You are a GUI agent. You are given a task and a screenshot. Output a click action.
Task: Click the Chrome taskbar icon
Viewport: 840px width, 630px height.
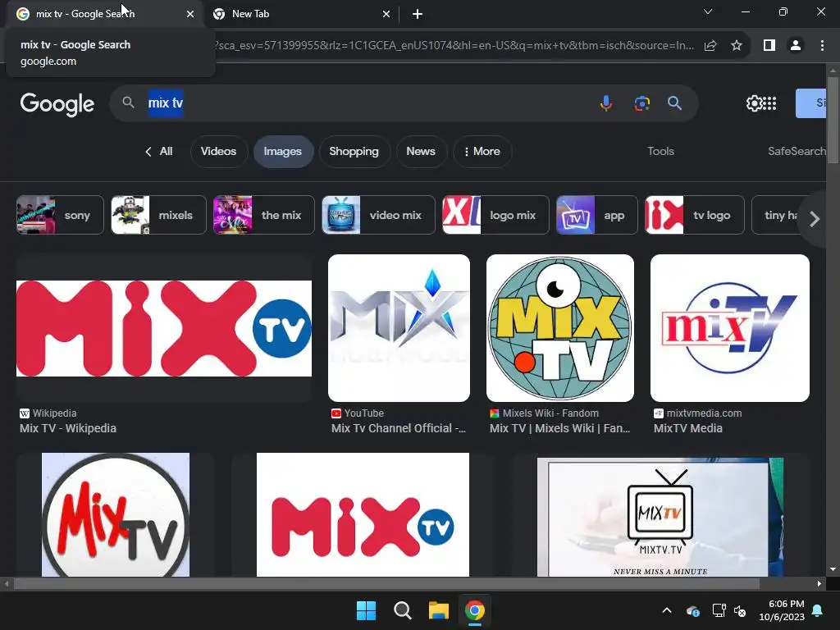point(475,610)
